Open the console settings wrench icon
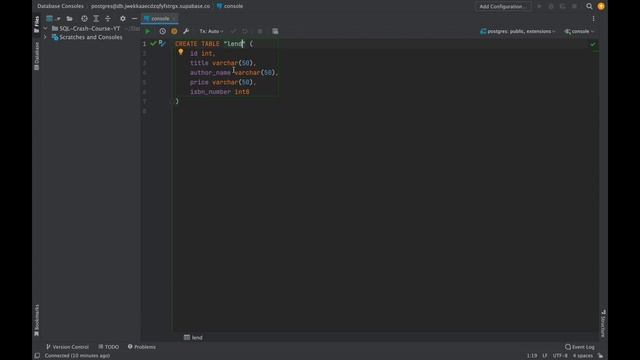This screenshot has width=640, height=360. 186,31
